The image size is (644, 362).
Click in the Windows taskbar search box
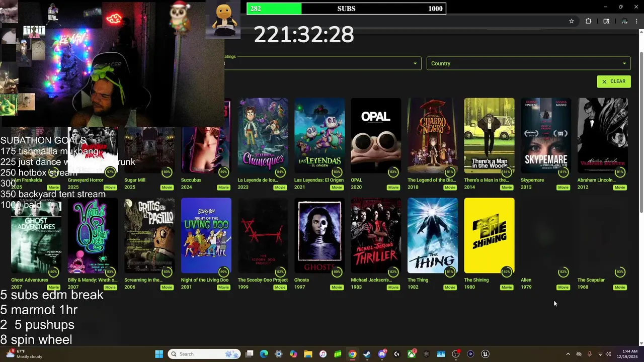[204, 354]
